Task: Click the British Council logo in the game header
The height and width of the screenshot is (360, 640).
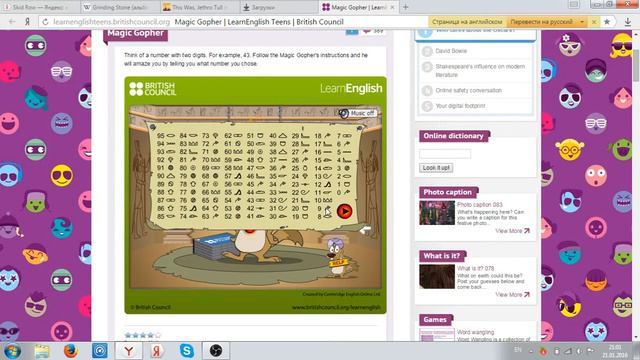Action: (x=152, y=89)
